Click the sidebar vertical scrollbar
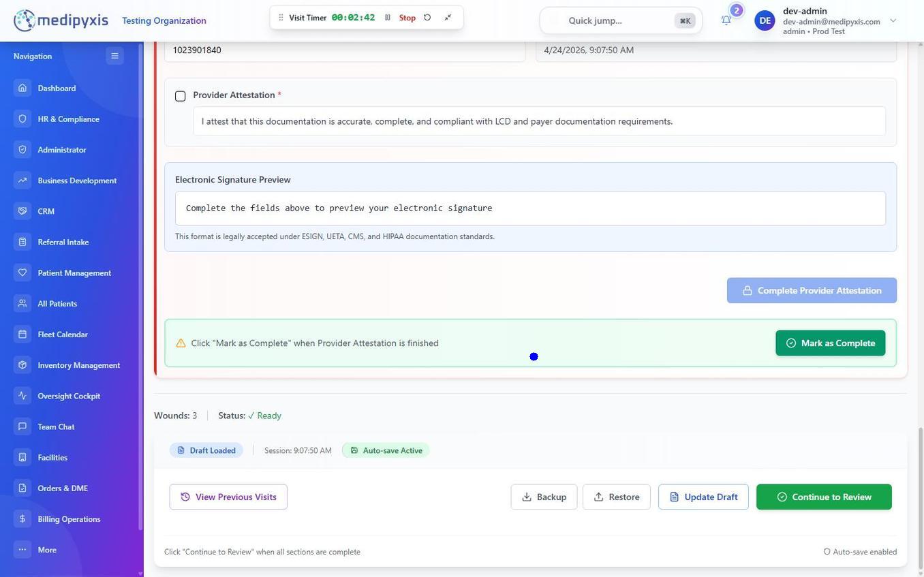The image size is (924, 577). (x=140, y=286)
